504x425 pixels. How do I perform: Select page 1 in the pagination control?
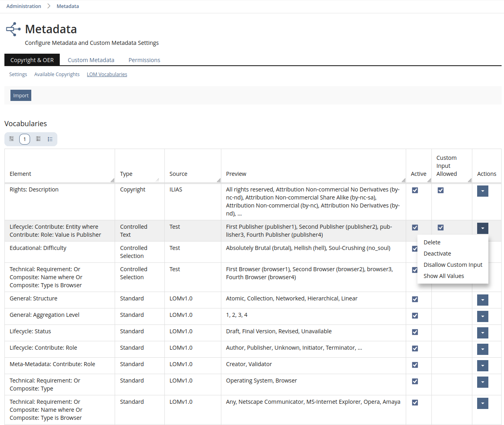coord(24,139)
